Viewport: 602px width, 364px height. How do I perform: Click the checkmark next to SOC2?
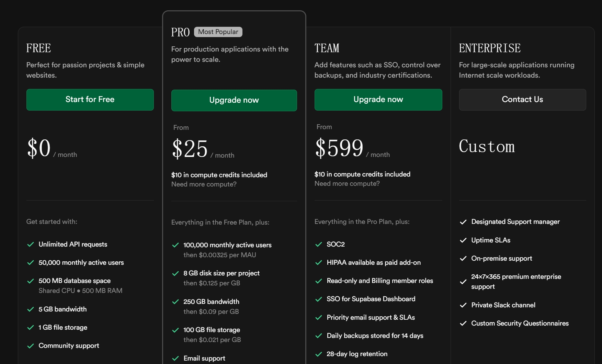tap(319, 244)
